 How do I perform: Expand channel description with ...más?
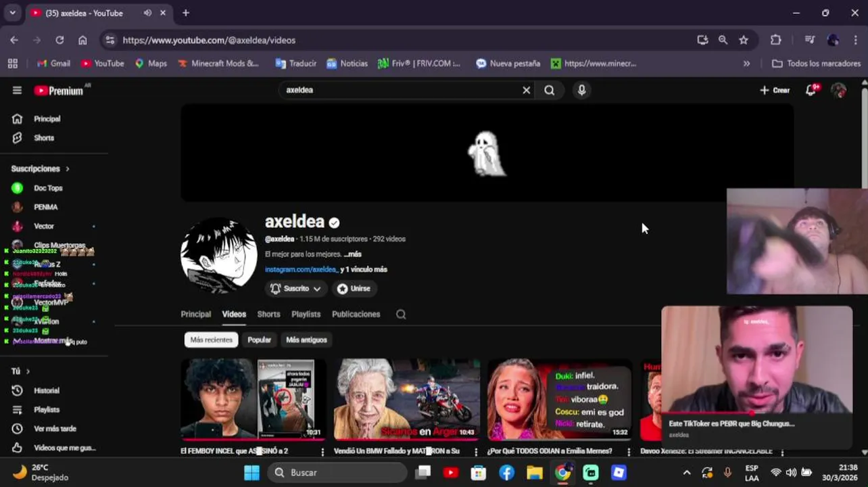pos(352,254)
